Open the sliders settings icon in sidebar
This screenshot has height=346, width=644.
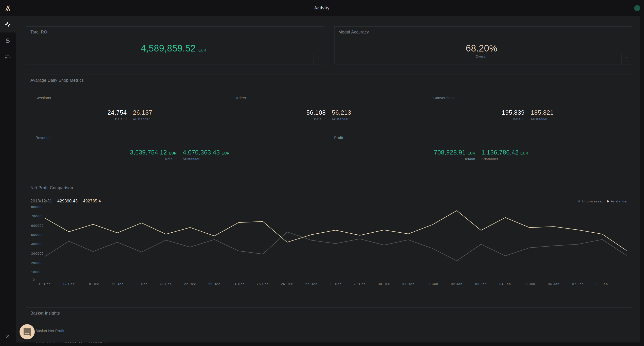pos(8,57)
